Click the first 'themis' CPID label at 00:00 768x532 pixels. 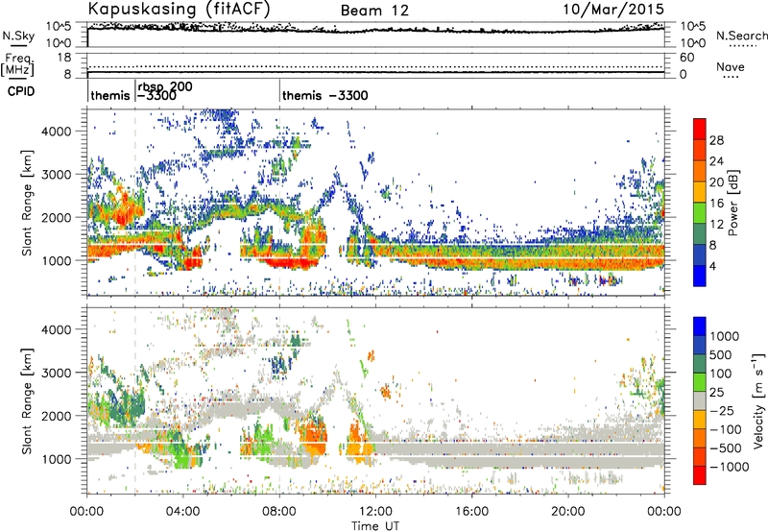coord(110,95)
